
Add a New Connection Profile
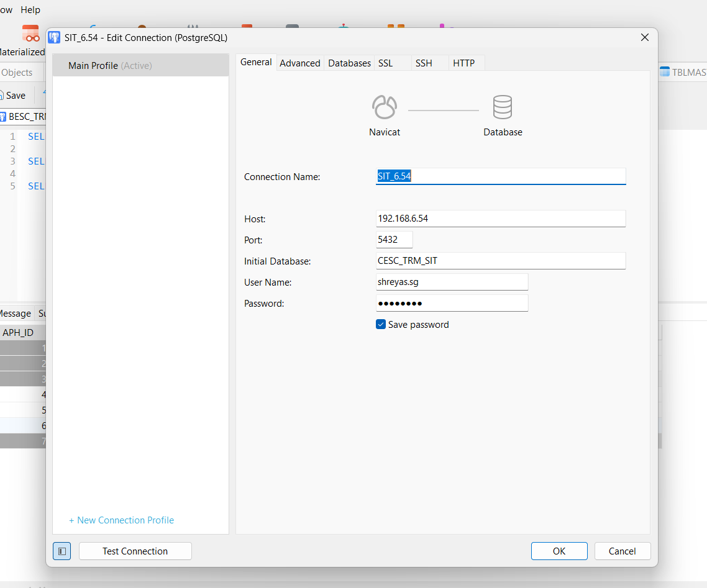coord(121,520)
